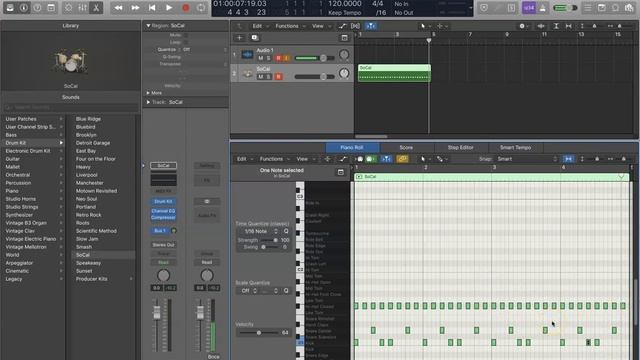Choose the Brooklyn drum kit patch
The image size is (640, 360).
click(86, 135)
